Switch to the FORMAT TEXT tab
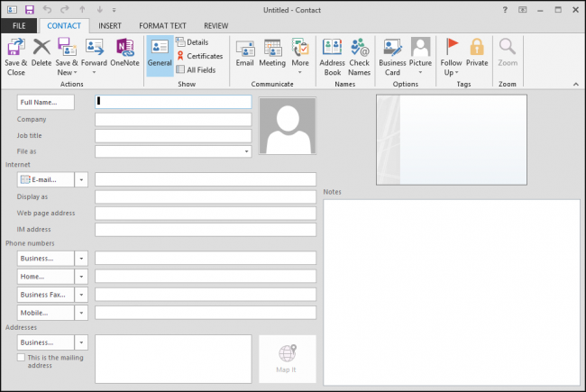The image size is (586, 392). (162, 26)
